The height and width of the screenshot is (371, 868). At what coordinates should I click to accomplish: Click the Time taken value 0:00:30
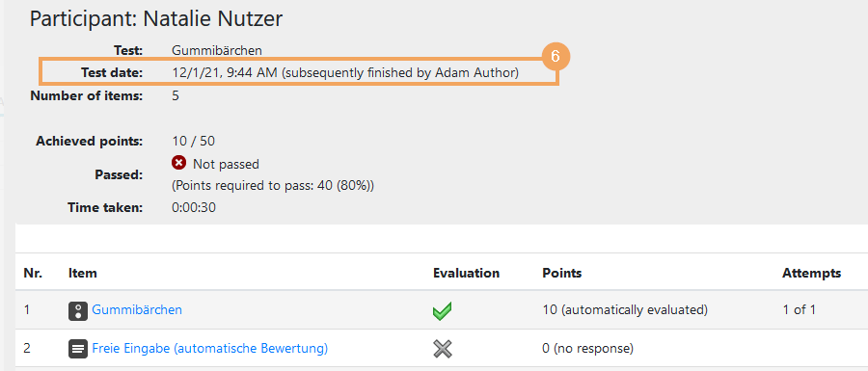tap(194, 208)
